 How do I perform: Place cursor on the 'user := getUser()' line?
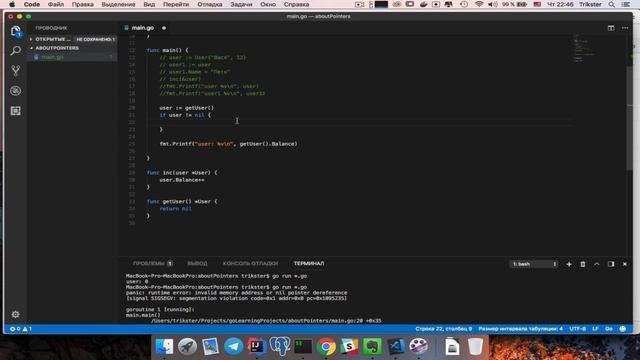[x=187, y=108]
